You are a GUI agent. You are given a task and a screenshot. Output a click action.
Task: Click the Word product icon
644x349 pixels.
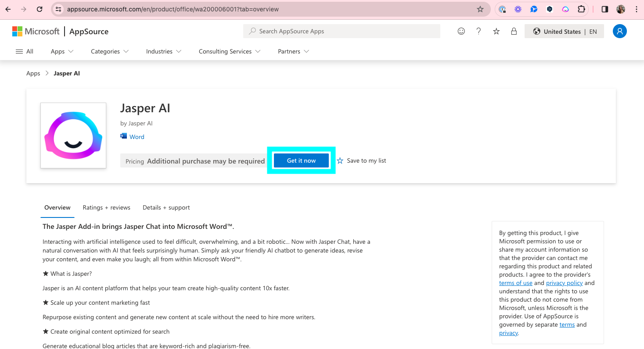[x=123, y=136]
